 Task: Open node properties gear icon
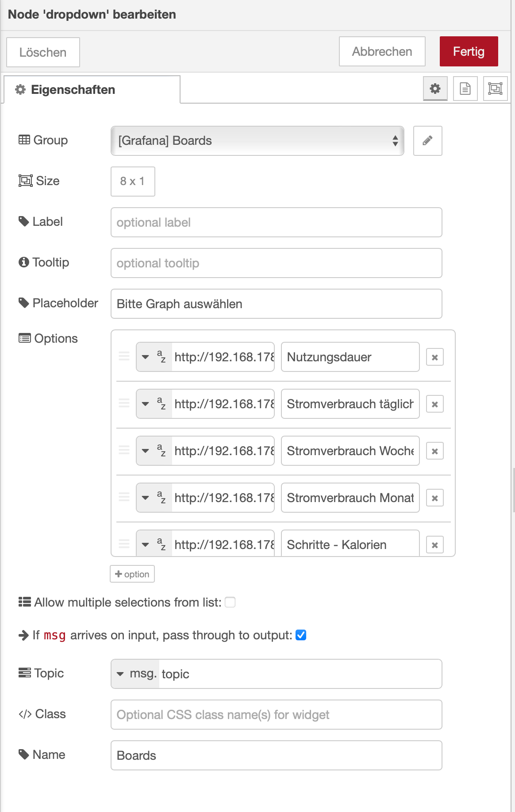[435, 89]
